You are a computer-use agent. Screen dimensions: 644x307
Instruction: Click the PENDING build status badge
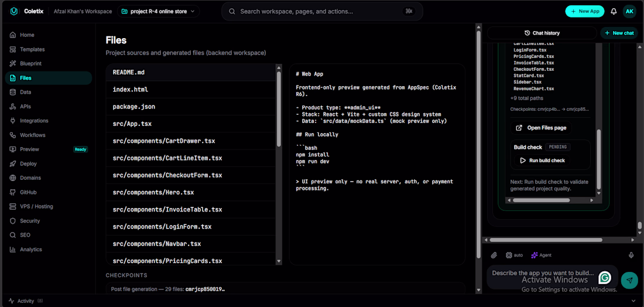[558, 146]
